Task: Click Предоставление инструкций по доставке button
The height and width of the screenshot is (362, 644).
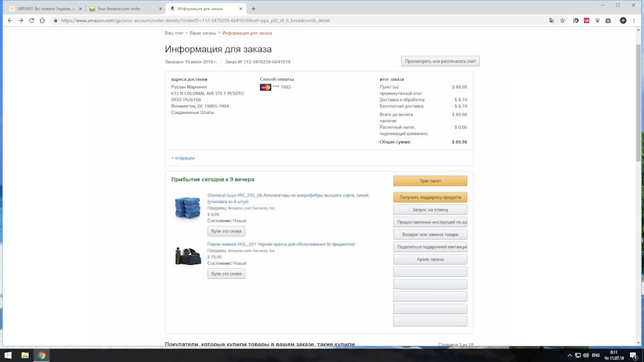Action: click(x=430, y=222)
